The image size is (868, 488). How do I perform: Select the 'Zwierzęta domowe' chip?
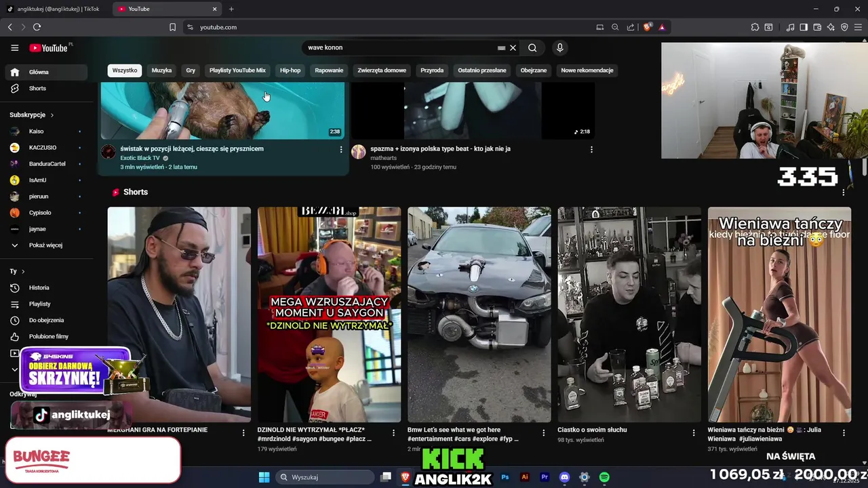pos(382,70)
